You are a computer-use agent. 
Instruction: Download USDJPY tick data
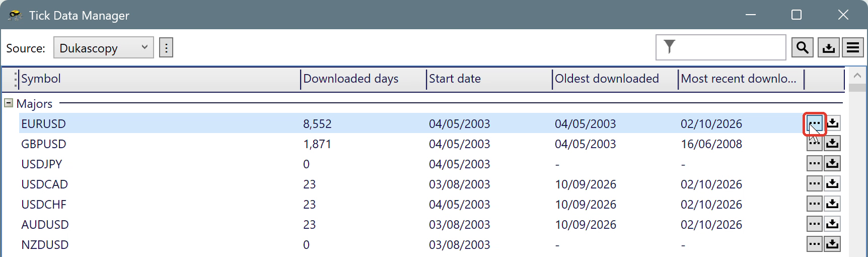coord(832,164)
